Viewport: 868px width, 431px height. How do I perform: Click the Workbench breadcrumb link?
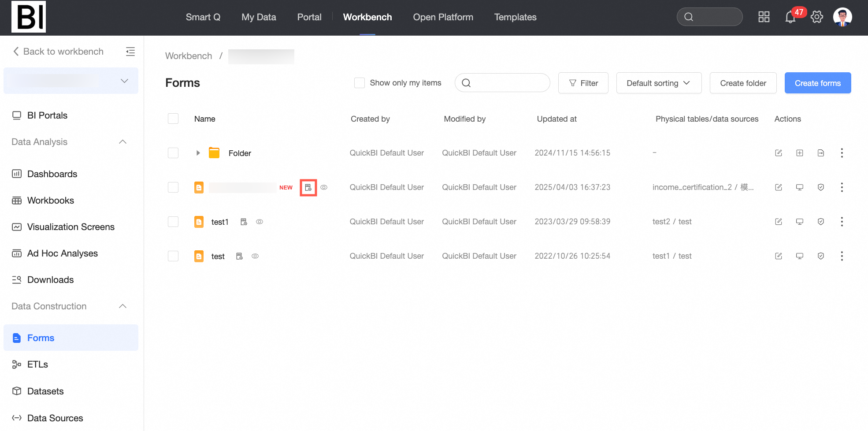point(189,56)
